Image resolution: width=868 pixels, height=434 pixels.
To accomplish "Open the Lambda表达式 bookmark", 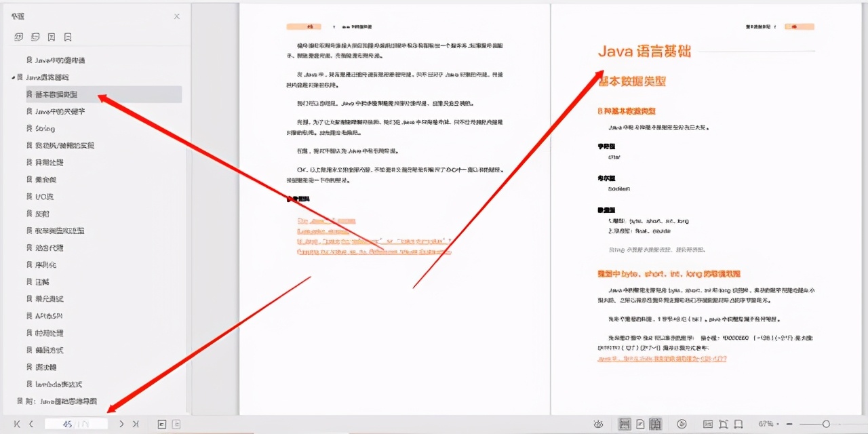I will coord(58,384).
